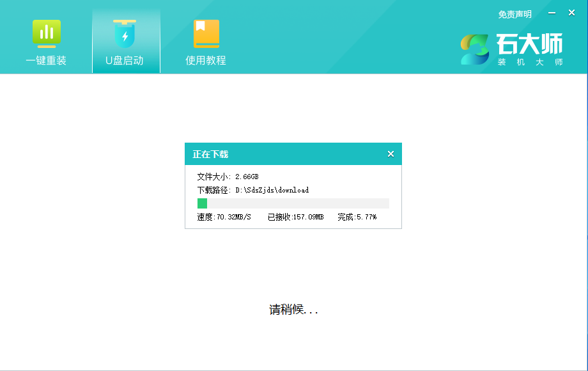Close the 正在下载 download dialog

pyautogui.click(x=391, y=154)
